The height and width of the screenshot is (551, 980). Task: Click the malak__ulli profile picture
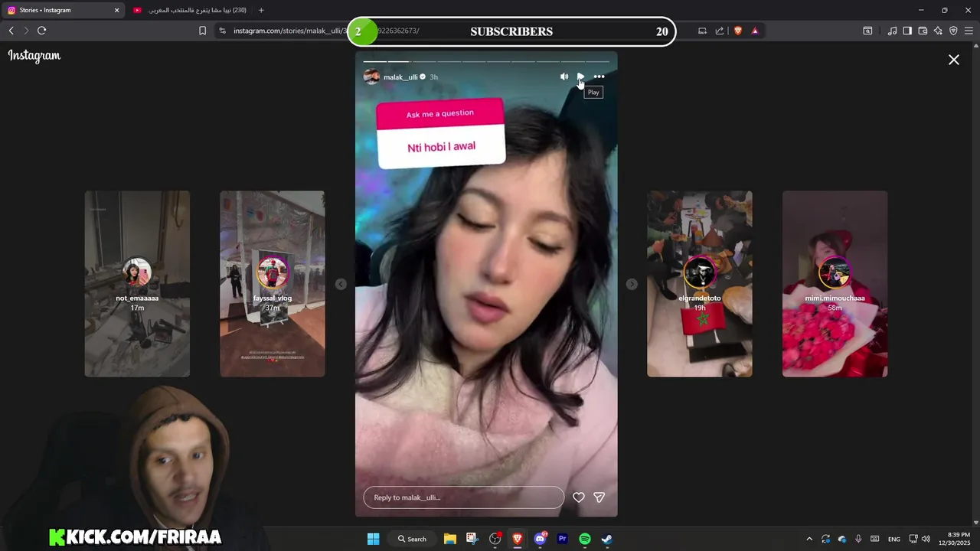coord(371,77)
